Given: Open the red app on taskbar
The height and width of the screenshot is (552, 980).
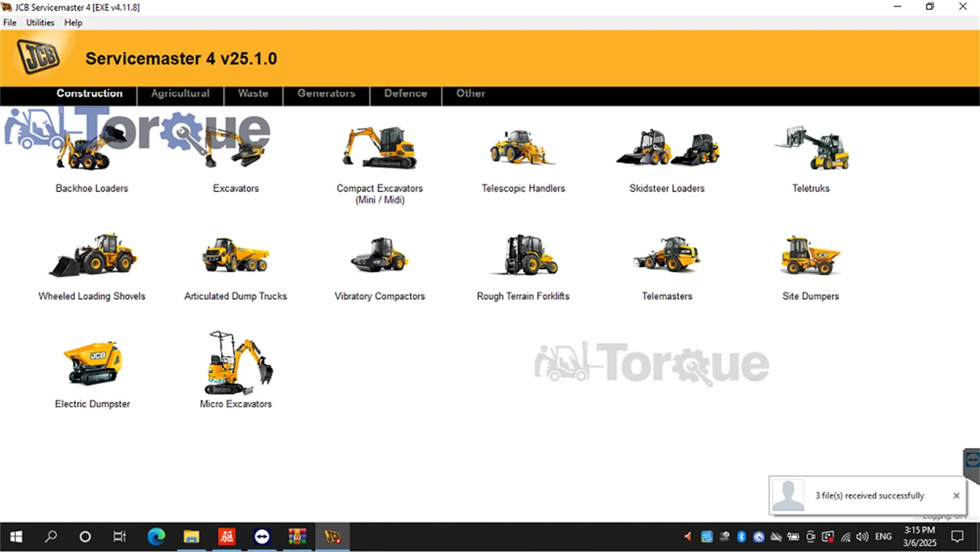Looking at the screenshot, I should pyautogui.click(x=227, y=537).
